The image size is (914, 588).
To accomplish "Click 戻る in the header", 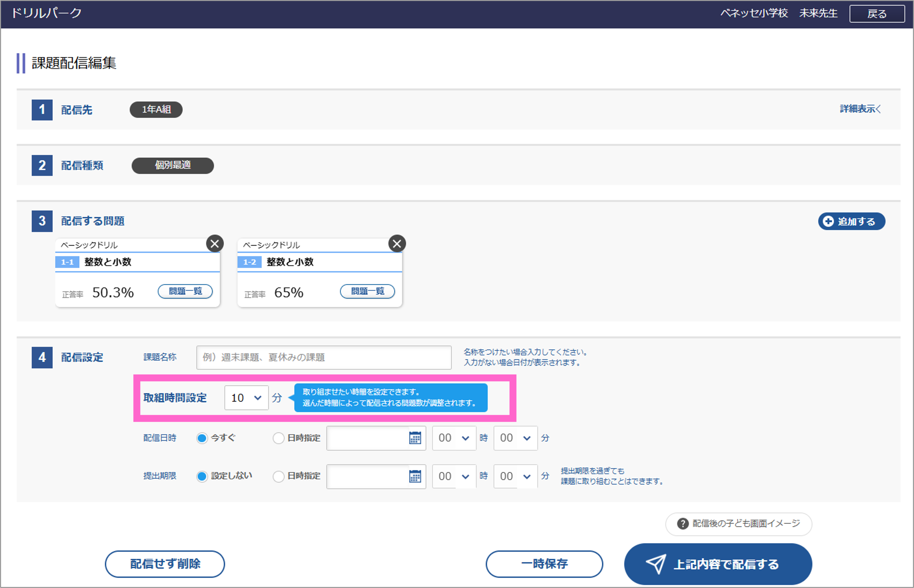I will pos(877,14).
